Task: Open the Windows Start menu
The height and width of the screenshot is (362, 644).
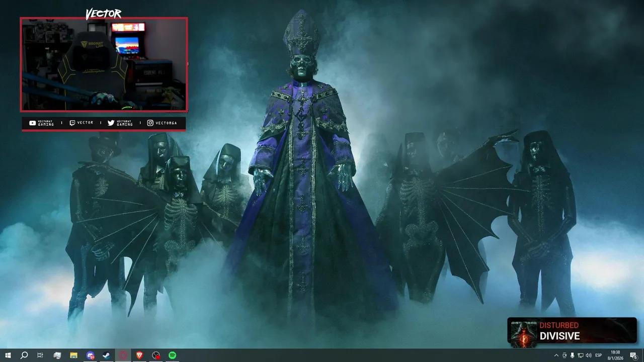Action: (8, 355)
